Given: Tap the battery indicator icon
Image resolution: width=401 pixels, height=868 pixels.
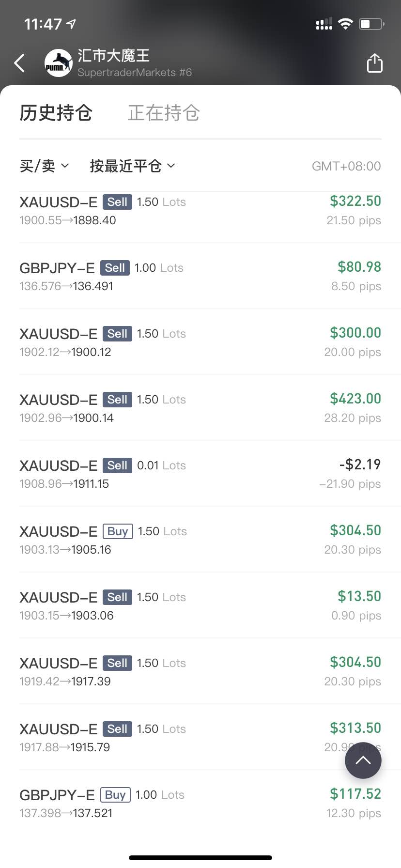Looking at the screenshot, I should pos(371,24).
